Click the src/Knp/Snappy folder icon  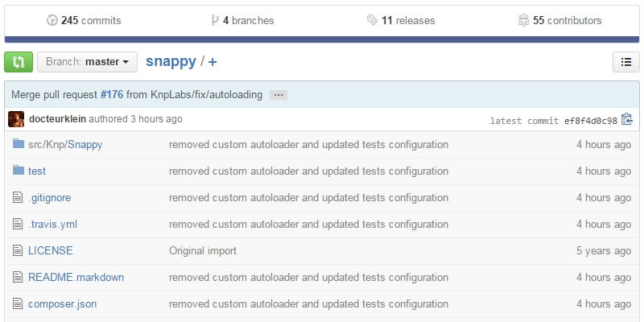click(19, 145)
